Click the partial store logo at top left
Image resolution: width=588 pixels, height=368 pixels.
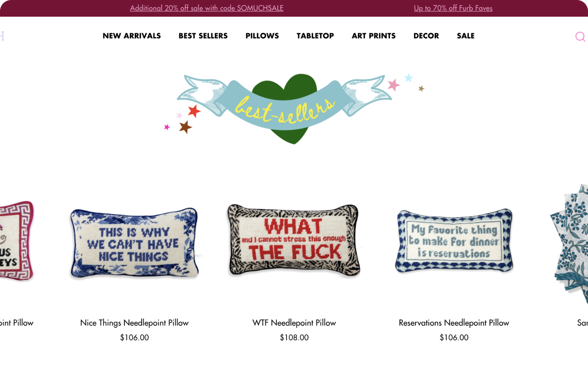2,36
